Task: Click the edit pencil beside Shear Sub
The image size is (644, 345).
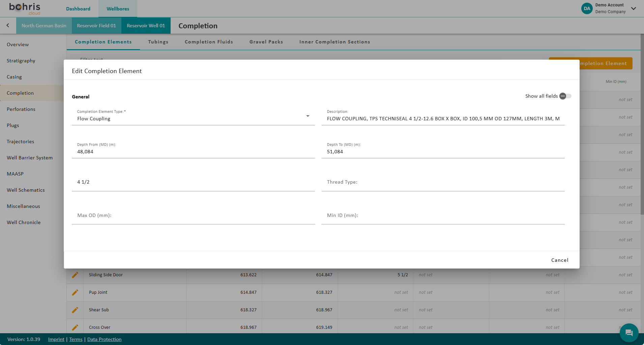Action: (x=75, y=310)
